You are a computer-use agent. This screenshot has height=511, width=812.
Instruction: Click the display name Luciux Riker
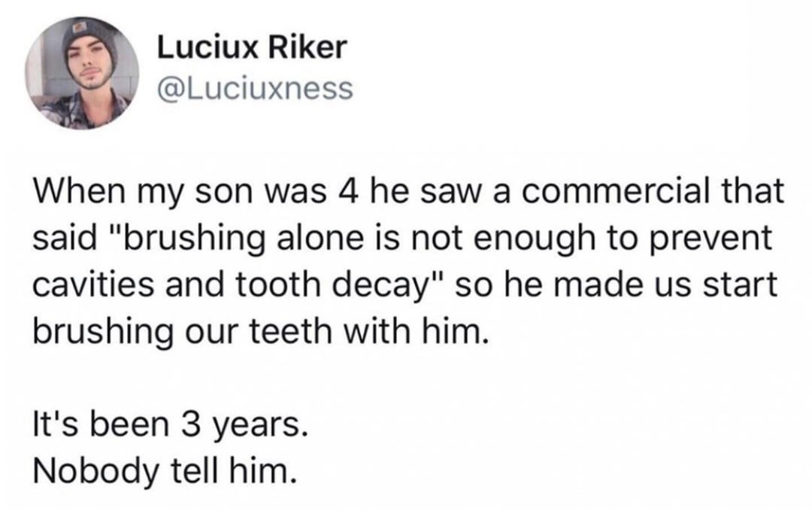(253, 50)
